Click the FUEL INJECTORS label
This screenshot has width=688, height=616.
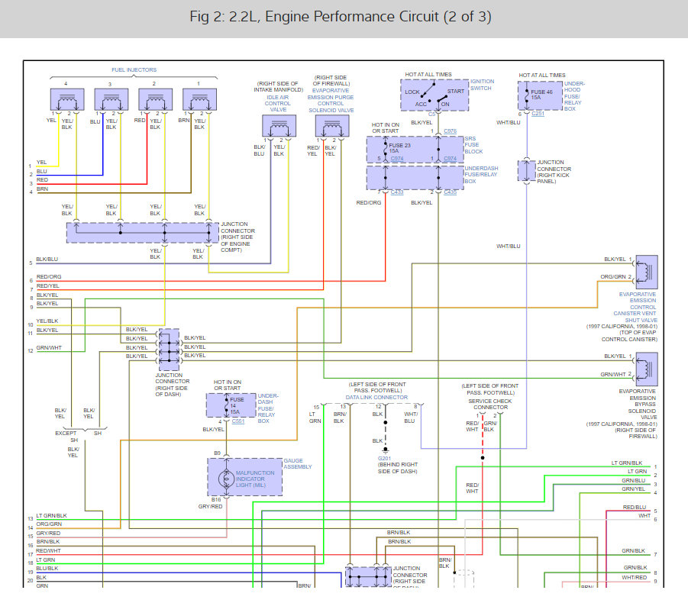pyautogui.click(x=134, y=69)
